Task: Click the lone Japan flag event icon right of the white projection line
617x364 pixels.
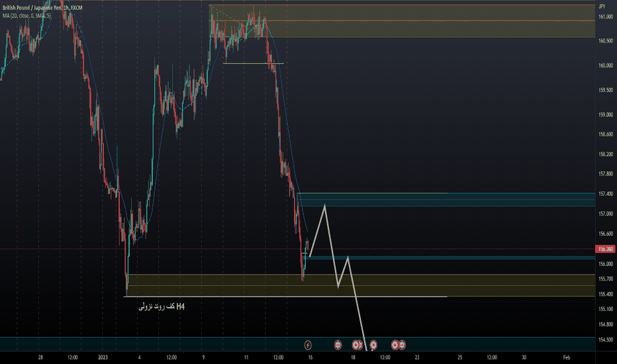Action: 373,345
